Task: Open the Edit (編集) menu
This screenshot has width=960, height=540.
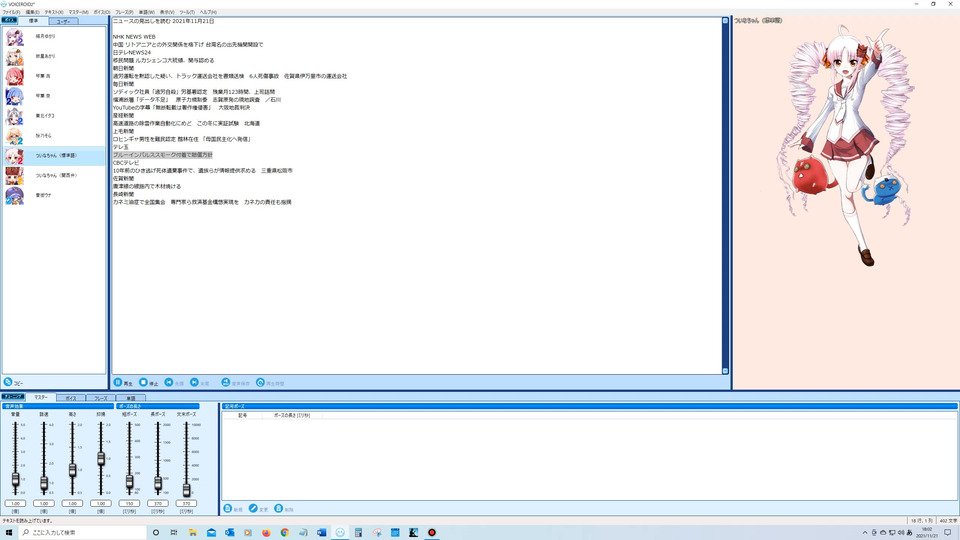Action: click(x=32, y=12)
